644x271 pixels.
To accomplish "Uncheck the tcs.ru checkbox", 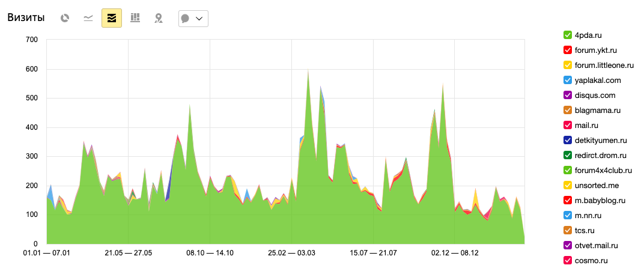I will [x=568, y=230].
